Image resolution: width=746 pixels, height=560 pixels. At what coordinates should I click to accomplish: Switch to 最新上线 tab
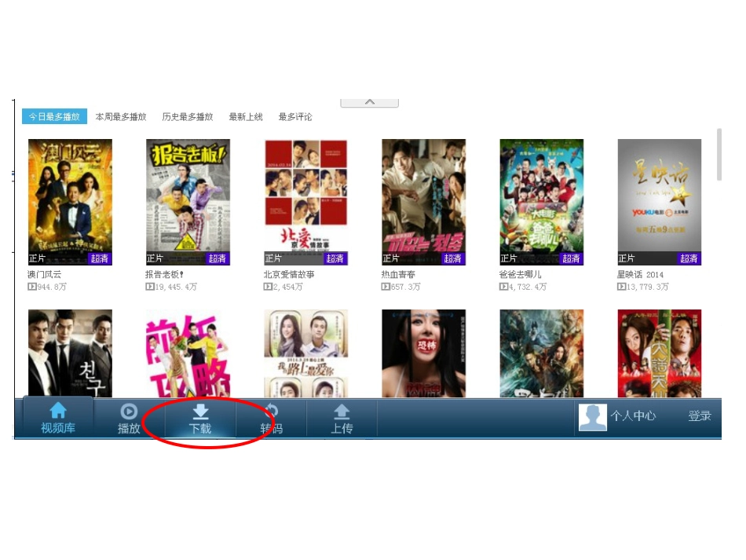coord(246,116)
